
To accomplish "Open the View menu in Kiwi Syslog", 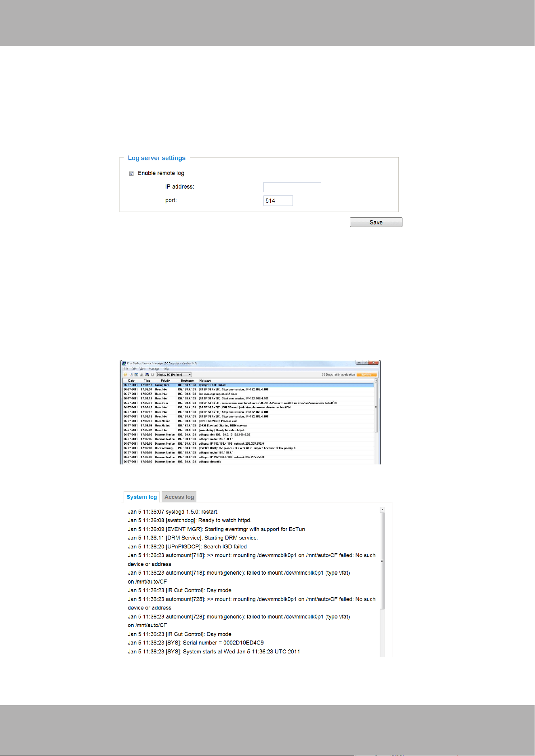I will 143,369.
